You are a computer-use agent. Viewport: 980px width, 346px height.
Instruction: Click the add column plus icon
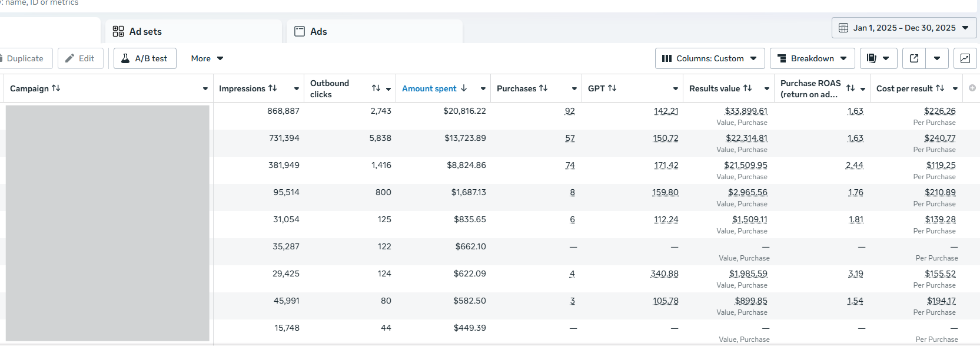[x=972, y=88]
